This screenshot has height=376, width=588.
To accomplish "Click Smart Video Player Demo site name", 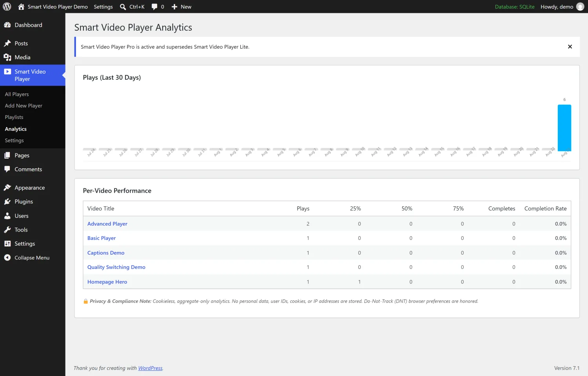I will [x=58, y=7].
